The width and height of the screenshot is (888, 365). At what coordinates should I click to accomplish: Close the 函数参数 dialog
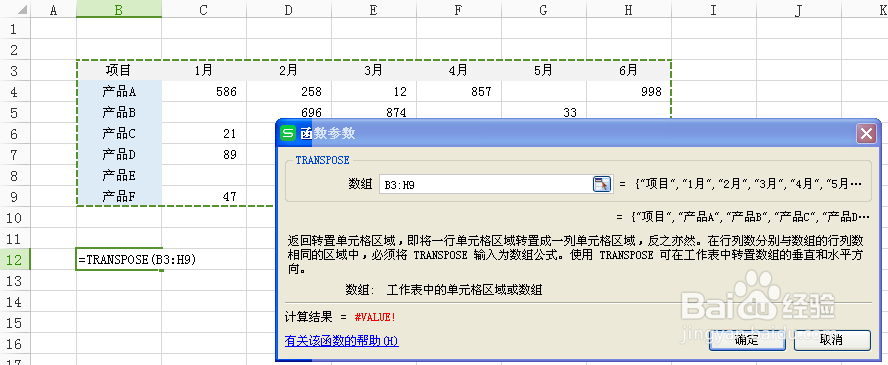pos(867,133)
